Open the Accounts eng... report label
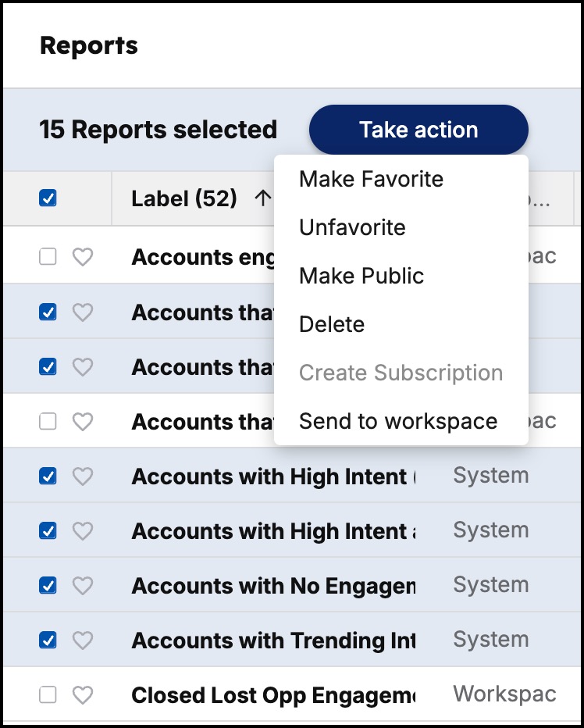Screen dimensions: 584x728 (203, 257)
